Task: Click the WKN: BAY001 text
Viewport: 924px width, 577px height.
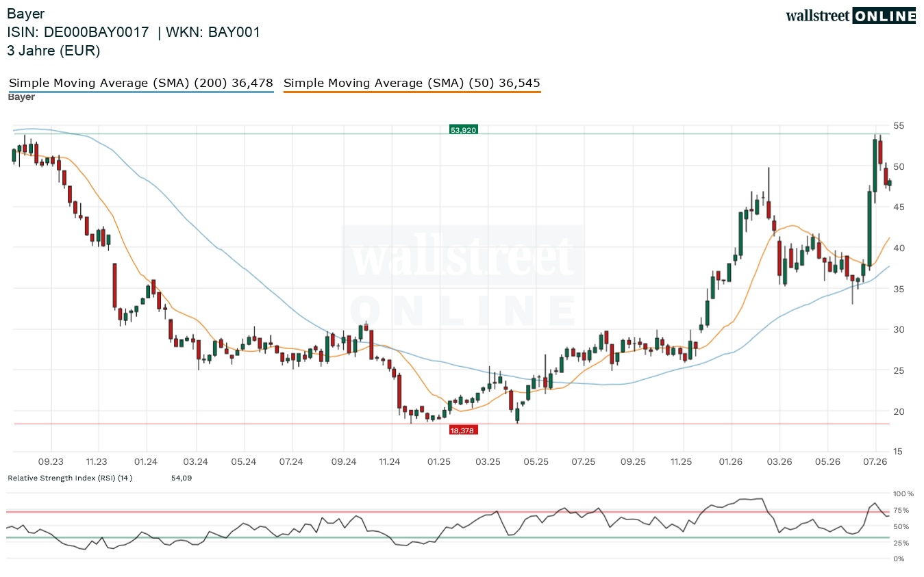Action: [x=214, y=32]
